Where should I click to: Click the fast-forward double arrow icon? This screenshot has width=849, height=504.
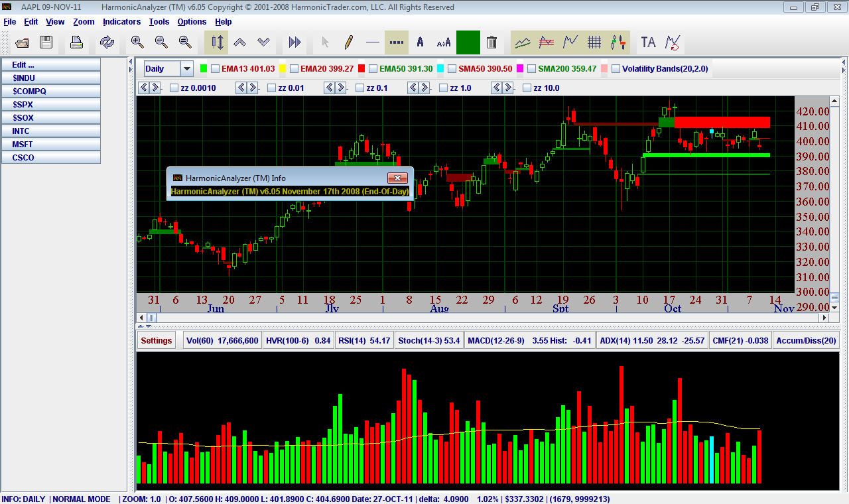(x=295, y=42)
